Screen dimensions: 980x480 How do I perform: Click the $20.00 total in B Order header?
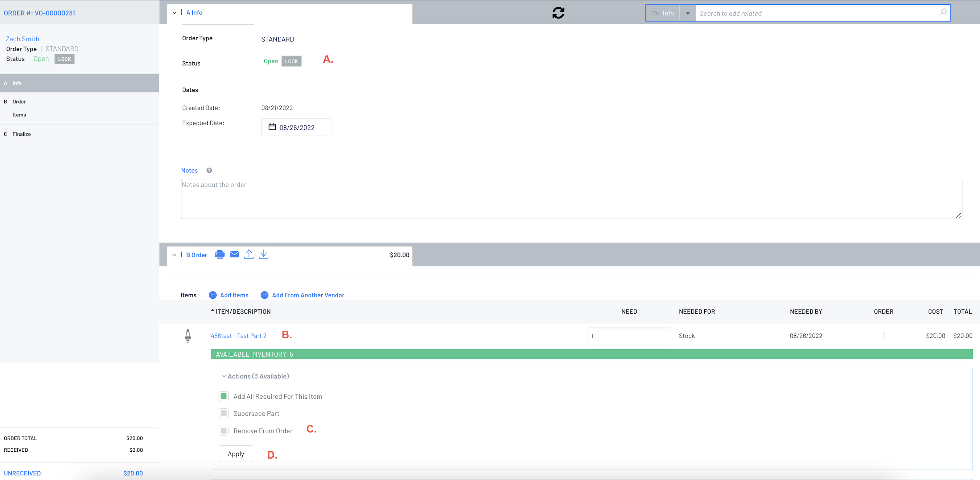click(x=399, y=255)
